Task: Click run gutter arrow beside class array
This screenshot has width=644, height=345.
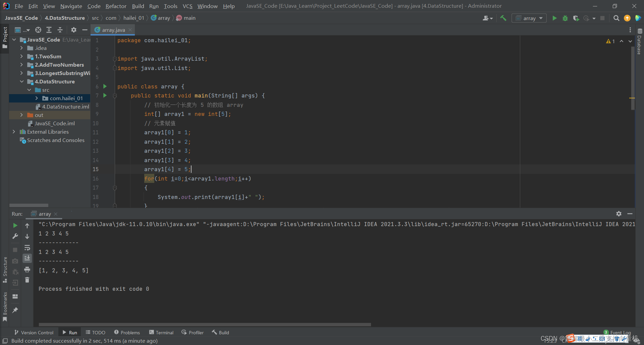Action: [105, 86]
